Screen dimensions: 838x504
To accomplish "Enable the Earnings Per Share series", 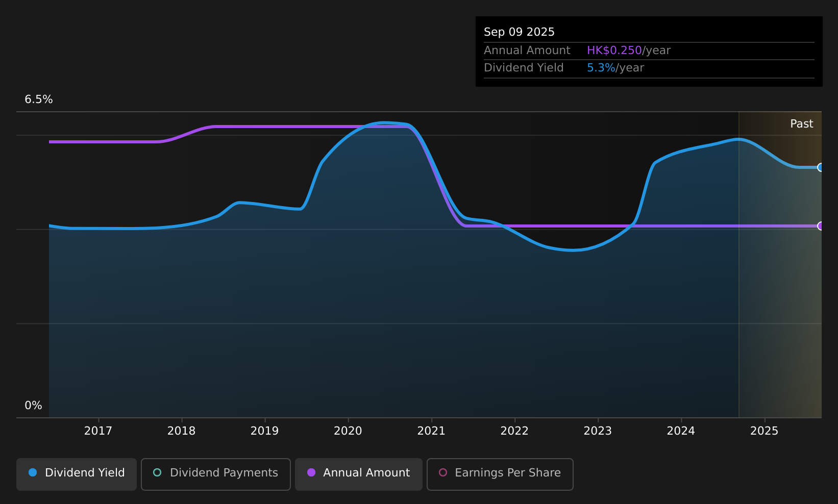I will click(x=500, y=474).
